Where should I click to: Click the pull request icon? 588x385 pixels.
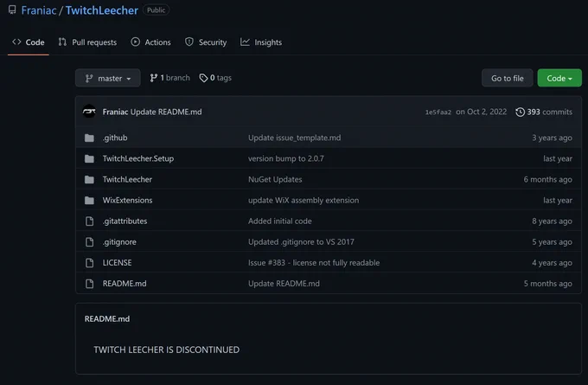62,42
